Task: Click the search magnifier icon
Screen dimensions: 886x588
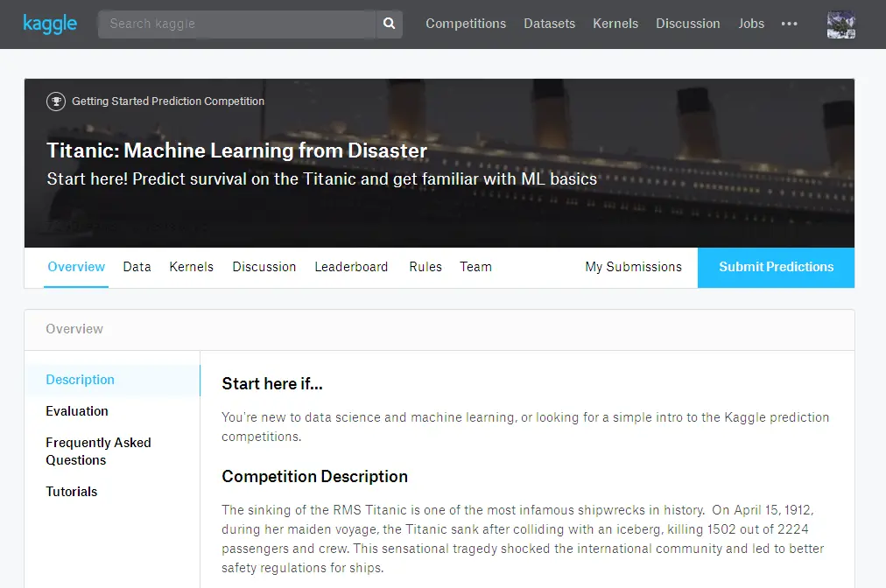Action: (389, 24)
